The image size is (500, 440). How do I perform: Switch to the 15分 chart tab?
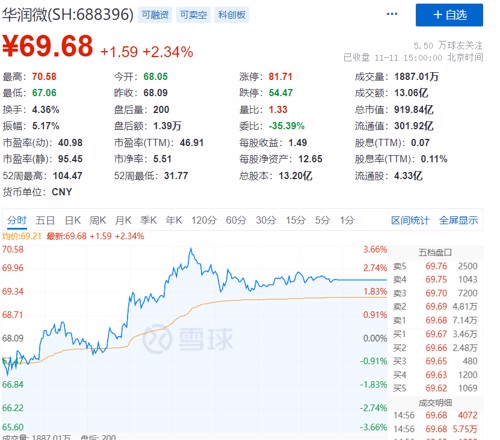click(x=295, y=220)
